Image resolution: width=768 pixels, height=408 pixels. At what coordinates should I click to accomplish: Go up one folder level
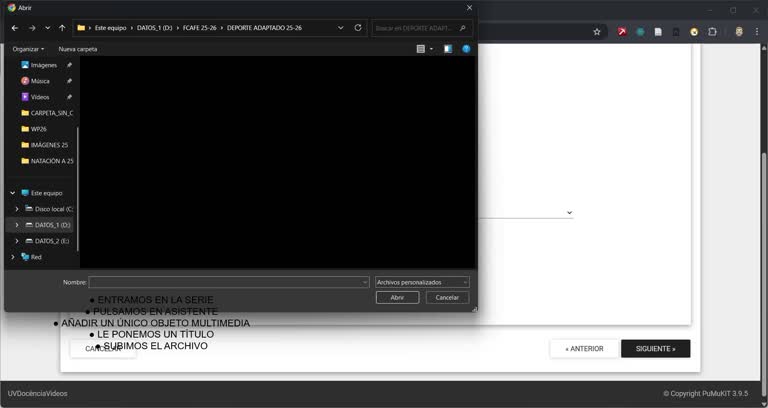[62, 28]
